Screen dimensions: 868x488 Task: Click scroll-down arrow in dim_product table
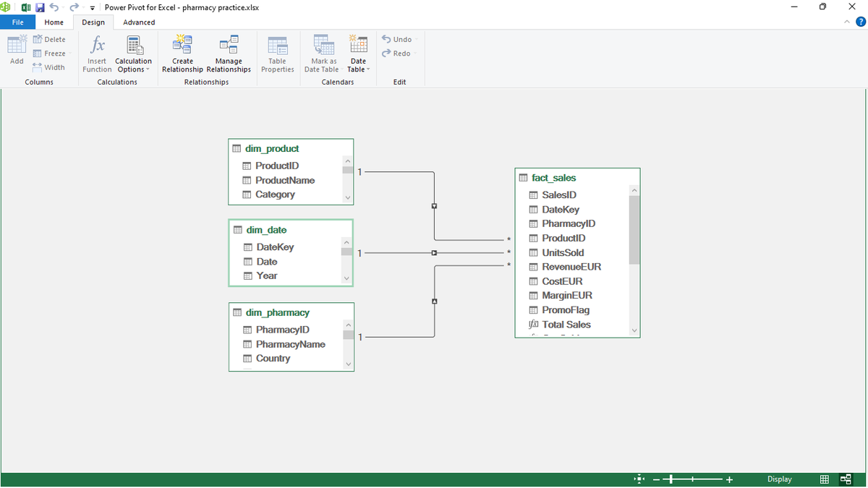tap(348, 198)
